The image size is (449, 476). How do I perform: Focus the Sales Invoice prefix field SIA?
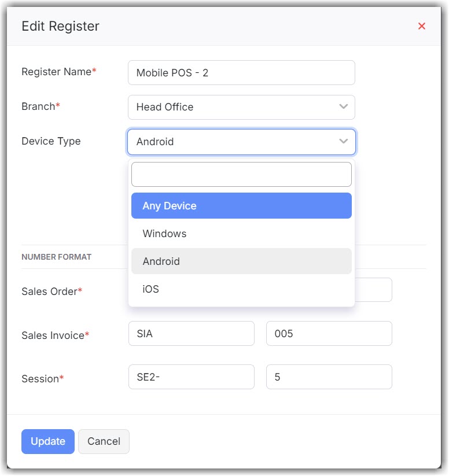(191, 334)
